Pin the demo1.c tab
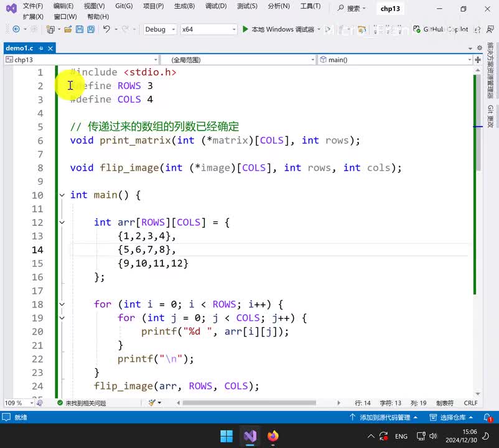 pyautogui.click(x=41, y=48)
